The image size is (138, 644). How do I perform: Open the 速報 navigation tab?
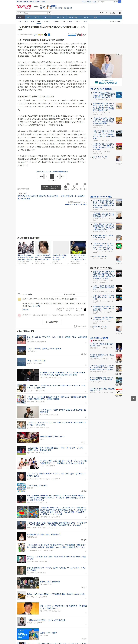tap(28, 17)
